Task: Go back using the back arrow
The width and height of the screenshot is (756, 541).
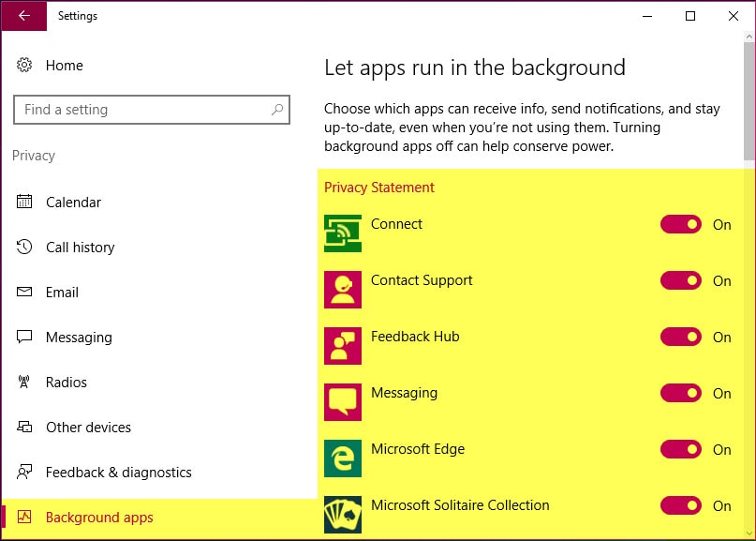Action: click(x=23, y=16)
